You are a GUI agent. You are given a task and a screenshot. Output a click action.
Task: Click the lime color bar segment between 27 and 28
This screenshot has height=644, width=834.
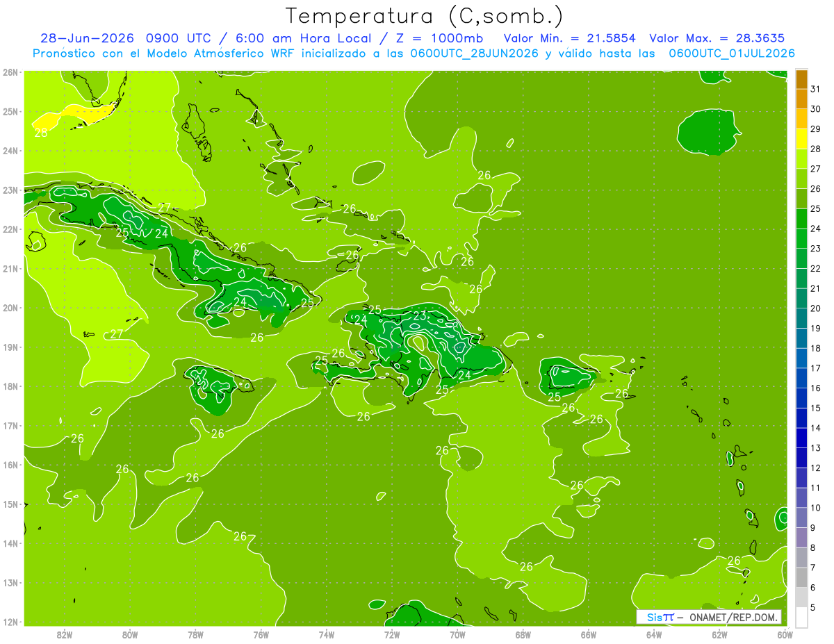pyautogui.click(x=801, y=158)
